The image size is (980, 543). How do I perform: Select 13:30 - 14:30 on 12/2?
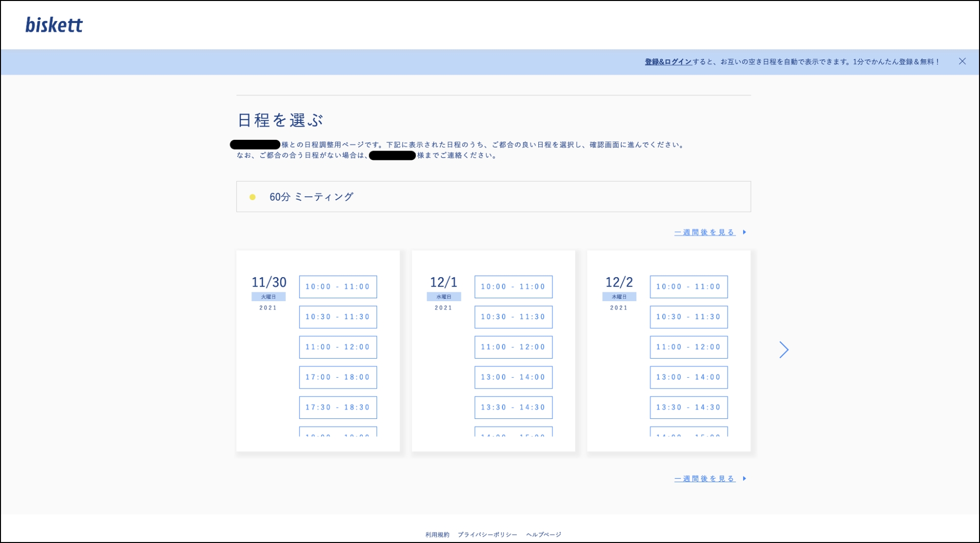pos(688,407)
